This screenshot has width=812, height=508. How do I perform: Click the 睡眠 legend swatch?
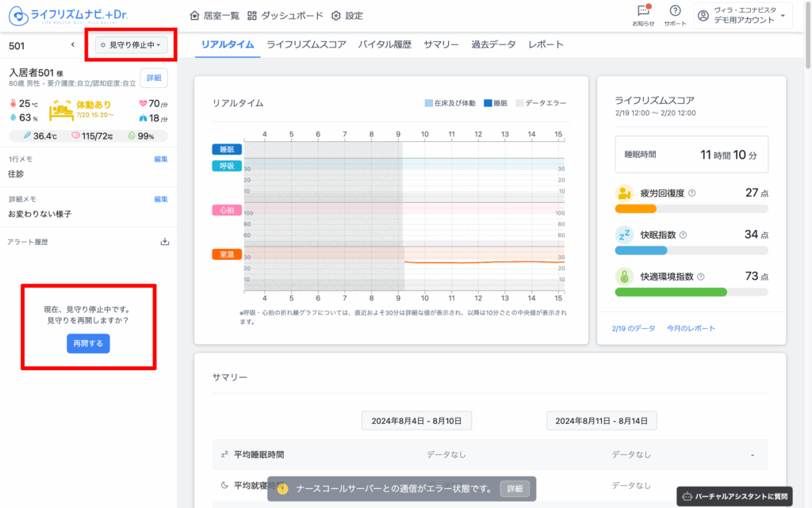[488, 103]
